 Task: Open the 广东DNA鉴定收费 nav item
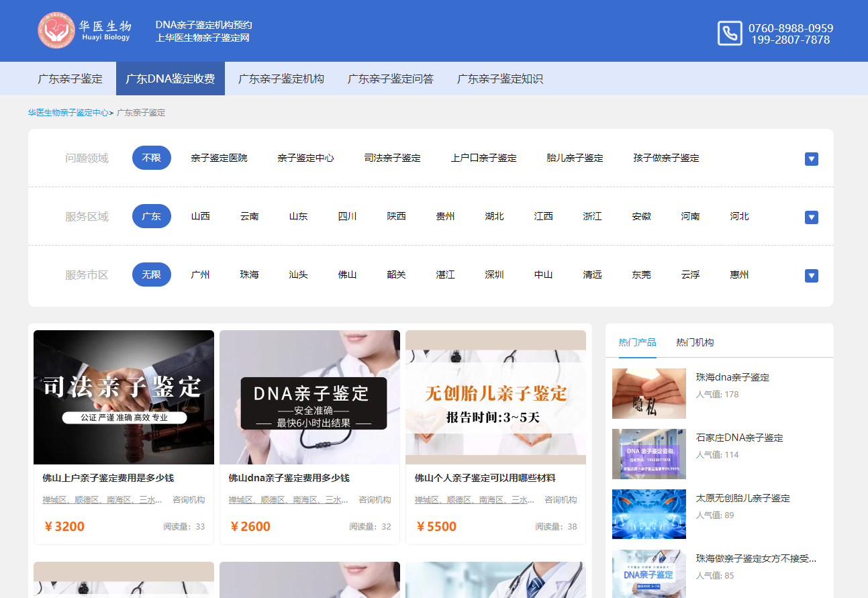click(x=171, y=79)
